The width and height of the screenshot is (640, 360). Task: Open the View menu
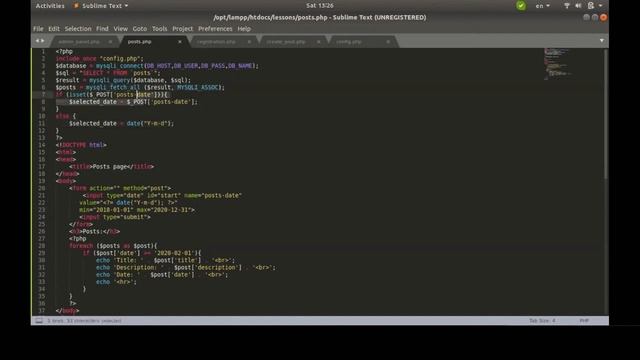coord(120,29)
